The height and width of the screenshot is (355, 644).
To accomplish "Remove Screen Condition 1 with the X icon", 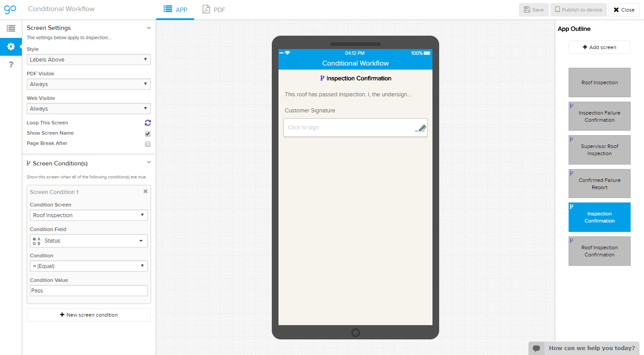I will pyautogui.click(x=145, y=191).
